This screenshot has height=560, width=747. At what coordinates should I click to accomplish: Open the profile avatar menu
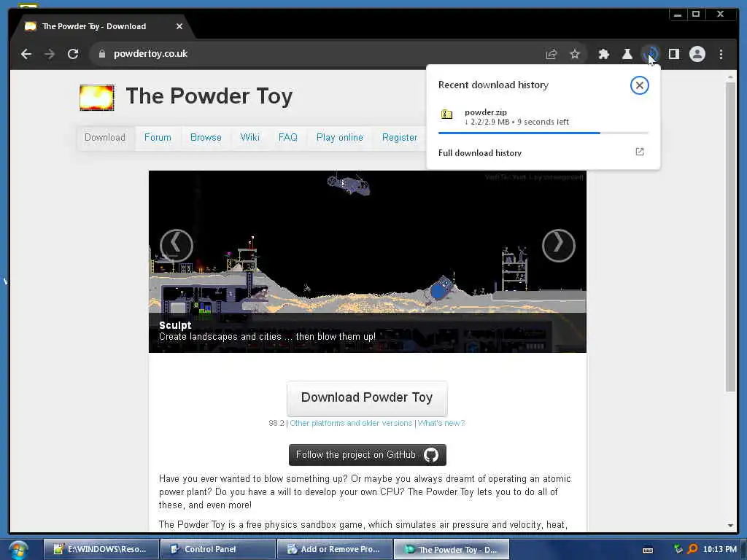click(697, 54)
